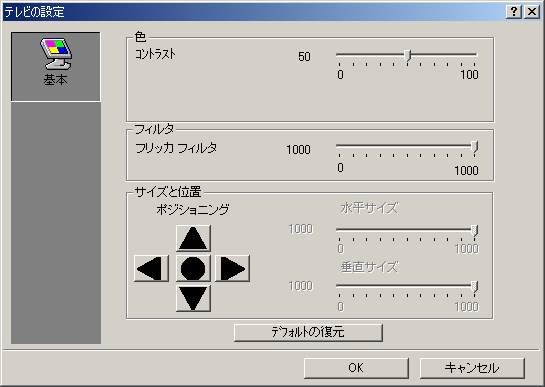
Task: Click the center circle positioning button
Action: coord(193,268)
